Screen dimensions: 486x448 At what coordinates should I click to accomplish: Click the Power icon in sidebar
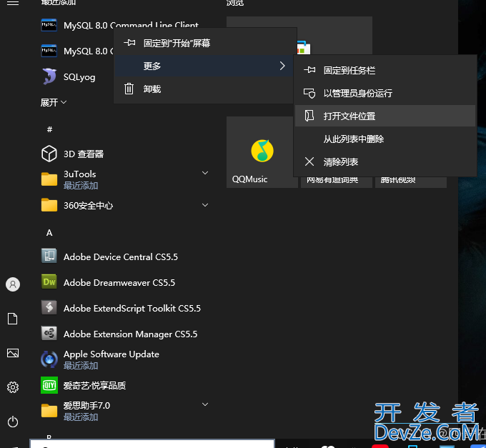coord(13,422)
